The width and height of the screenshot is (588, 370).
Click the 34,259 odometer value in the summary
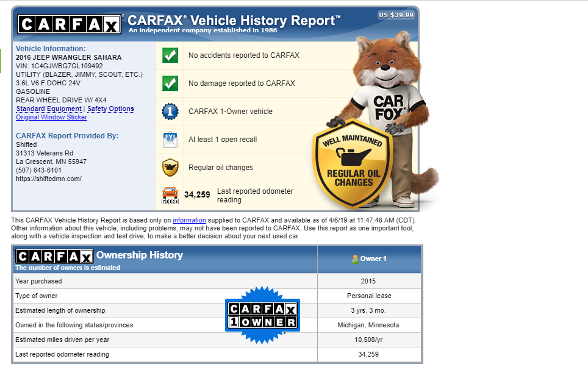click(x=197, y=195)
